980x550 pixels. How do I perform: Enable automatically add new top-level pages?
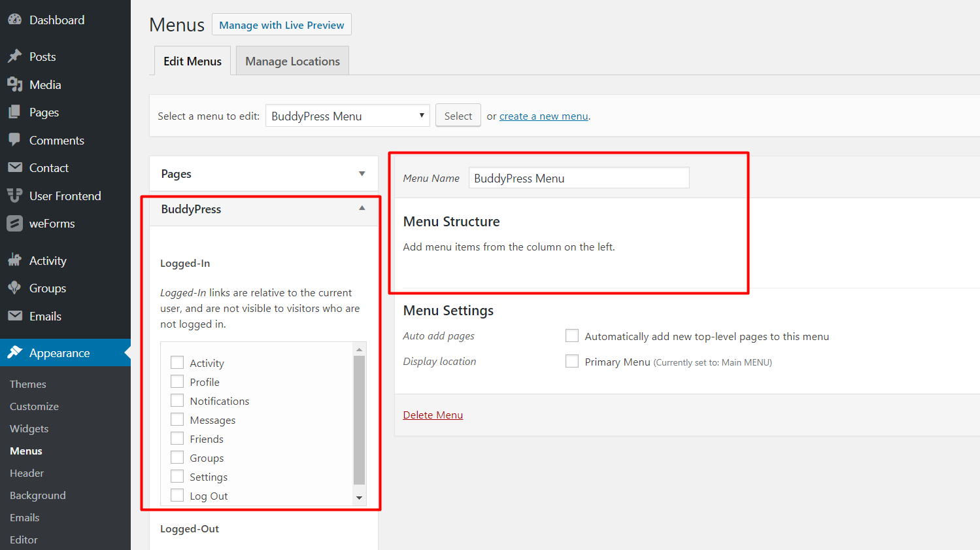point(572,336)
